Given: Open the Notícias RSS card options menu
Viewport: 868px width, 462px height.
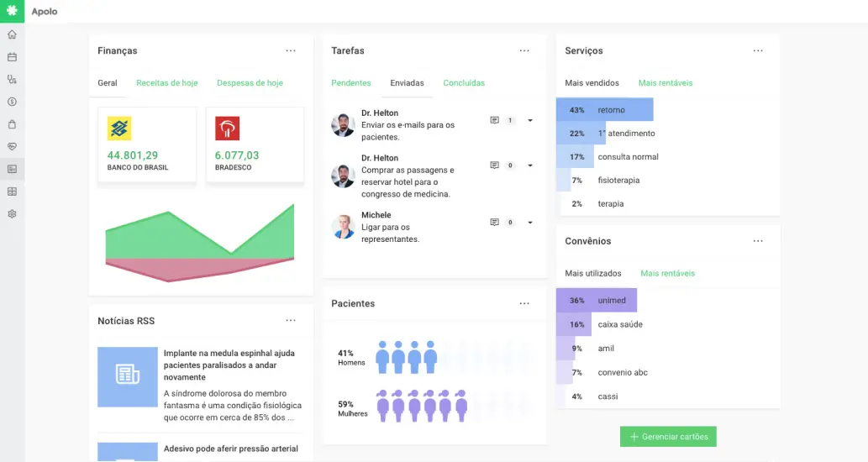Looking at the screenshot, I should [x=291, y=320].
